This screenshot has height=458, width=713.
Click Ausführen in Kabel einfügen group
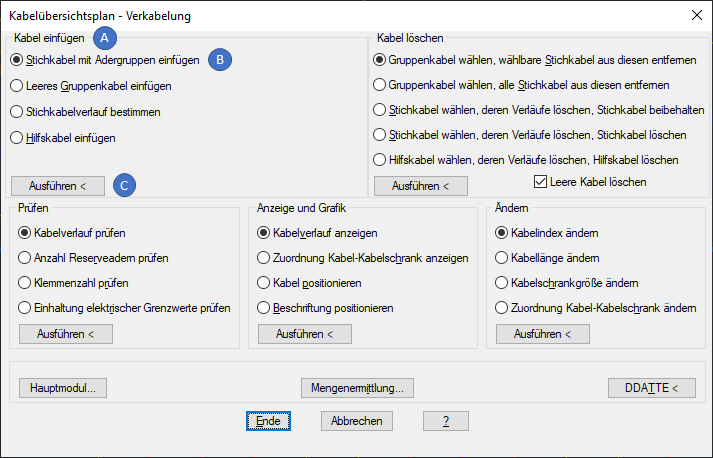(58, 186)
